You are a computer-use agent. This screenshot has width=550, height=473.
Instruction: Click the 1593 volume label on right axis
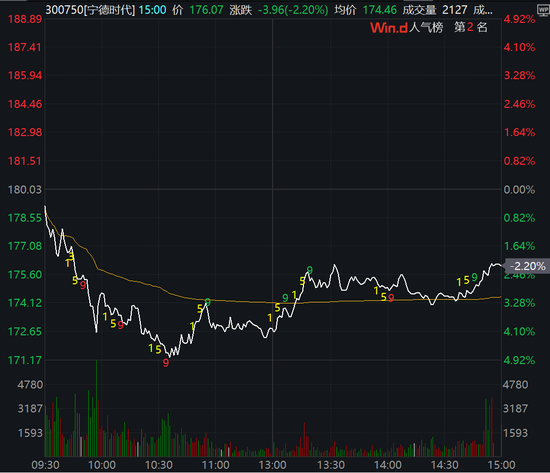click(515, 433)
